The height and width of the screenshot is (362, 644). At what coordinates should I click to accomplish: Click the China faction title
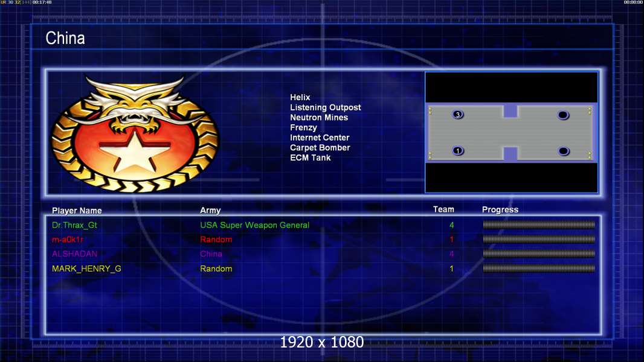tap(65, 38)
